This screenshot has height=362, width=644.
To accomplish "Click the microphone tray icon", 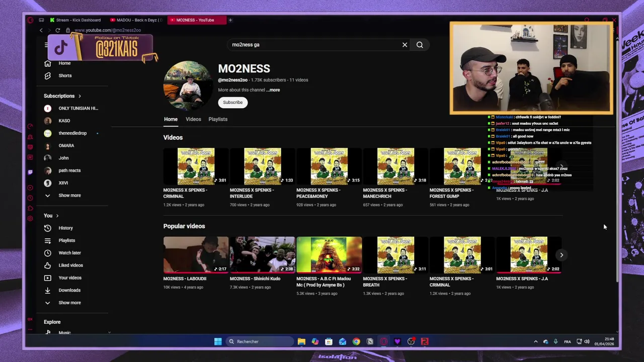I will [555, 341].
